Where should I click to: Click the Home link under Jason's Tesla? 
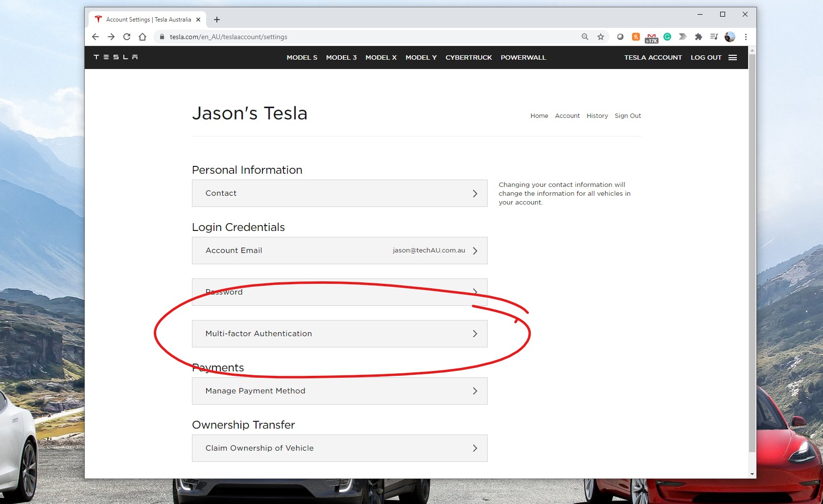pyautogui.click(x=539, y=116)
